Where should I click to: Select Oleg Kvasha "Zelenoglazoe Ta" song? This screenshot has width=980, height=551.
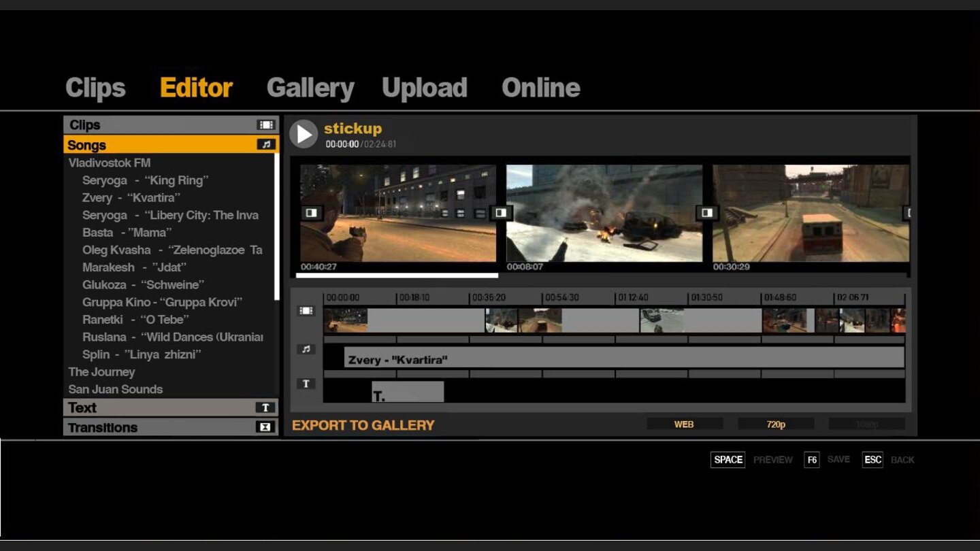point(172,250)
